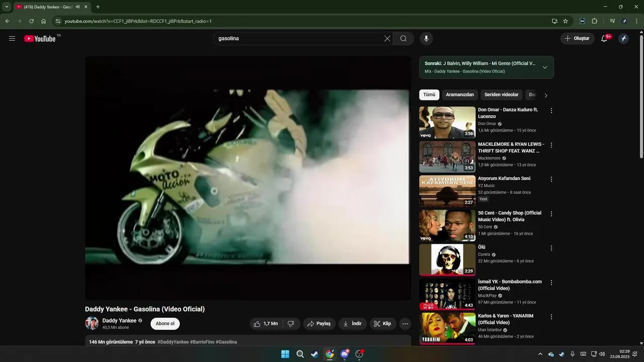
Task: Show hidden system tray icons
Action: [x=540, y=354]
